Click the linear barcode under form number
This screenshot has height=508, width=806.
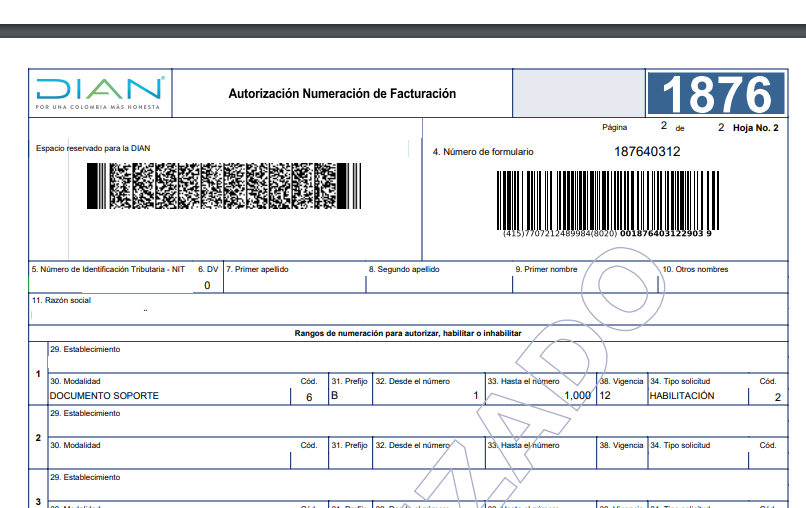pos(608,201)
